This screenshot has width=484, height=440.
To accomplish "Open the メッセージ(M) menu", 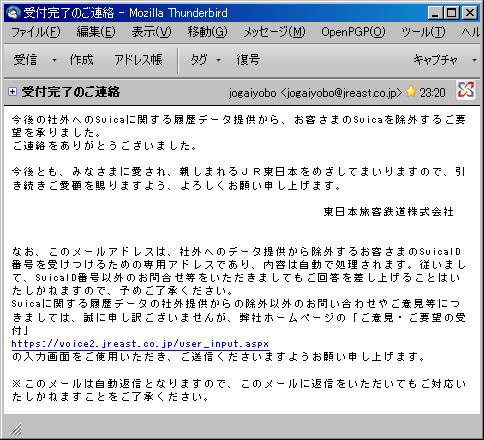I will 274,32.
